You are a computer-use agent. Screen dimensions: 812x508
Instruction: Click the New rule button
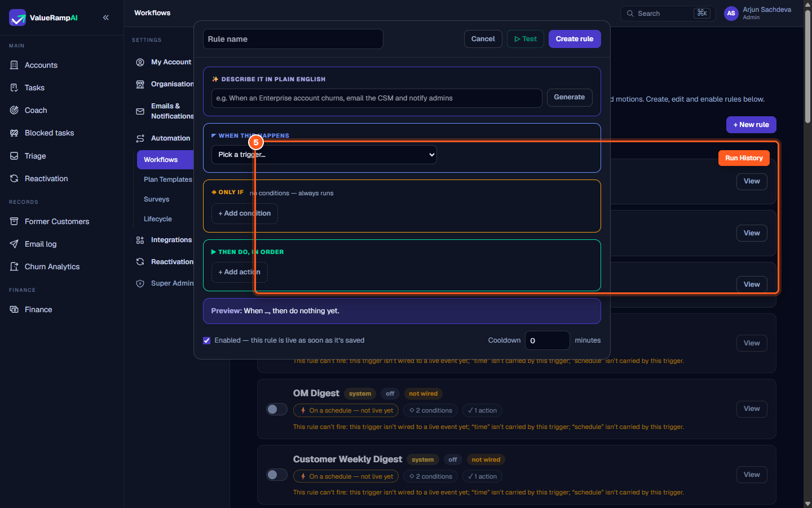(751, 125)
